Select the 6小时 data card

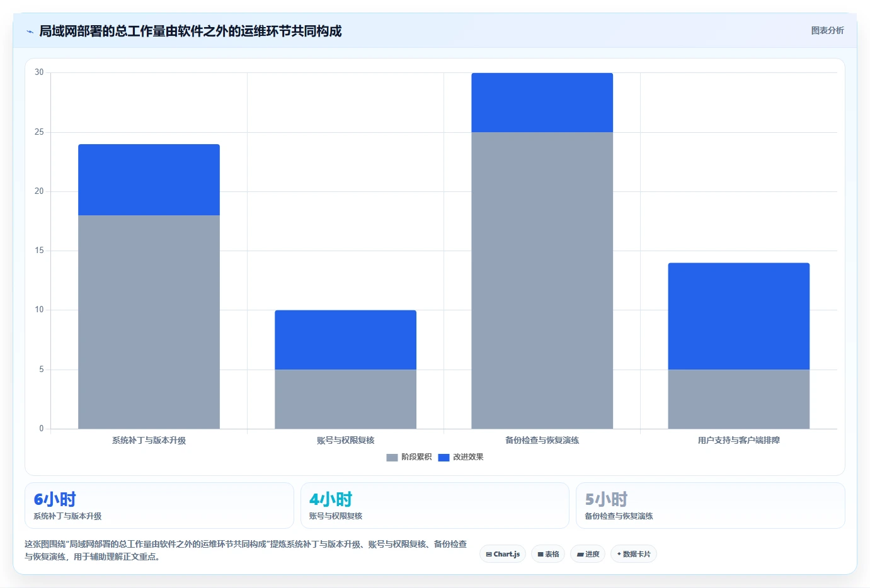click(x=159, y=506)
